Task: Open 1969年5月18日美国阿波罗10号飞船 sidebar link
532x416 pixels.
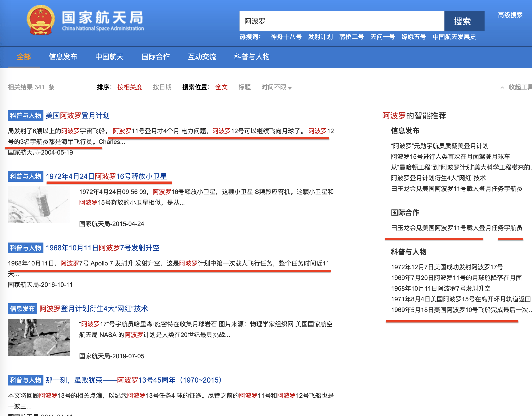Action: tap(461, 310)
